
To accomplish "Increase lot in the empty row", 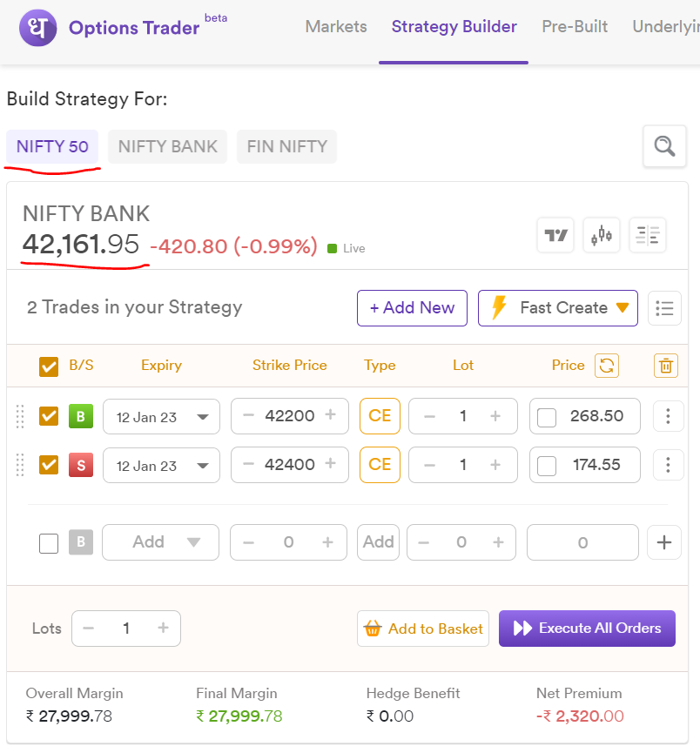I will [x=498, y=542].
